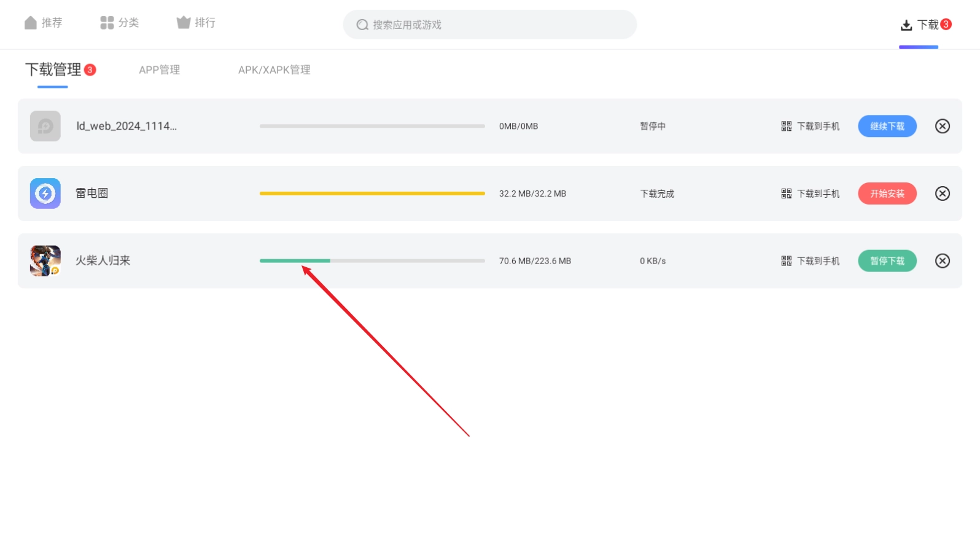Open QR 下载到手机 for 火柴人归来

coord(810,260)
